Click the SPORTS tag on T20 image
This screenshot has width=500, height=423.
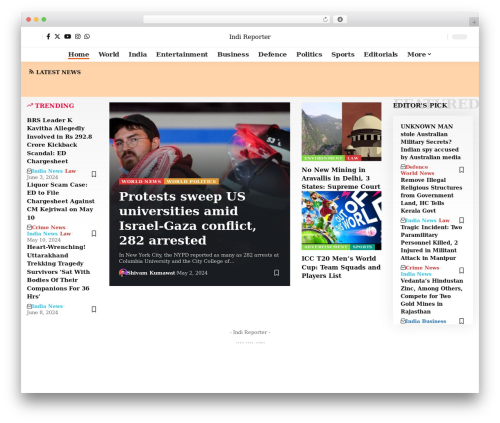(362, 247)
